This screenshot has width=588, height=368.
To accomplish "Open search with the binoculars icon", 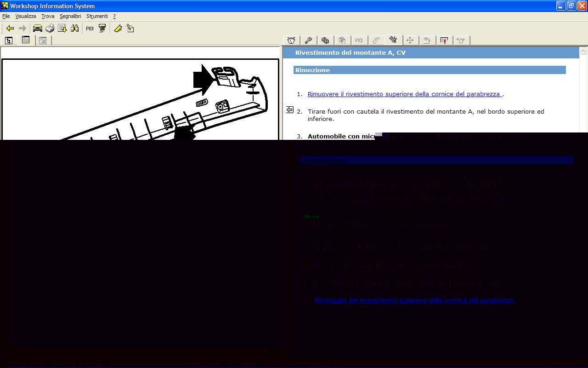I will 75,29.
